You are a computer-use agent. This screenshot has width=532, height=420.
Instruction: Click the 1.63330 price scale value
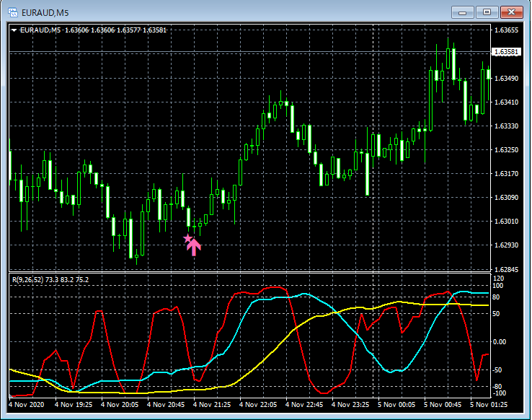tap(506, 126)
